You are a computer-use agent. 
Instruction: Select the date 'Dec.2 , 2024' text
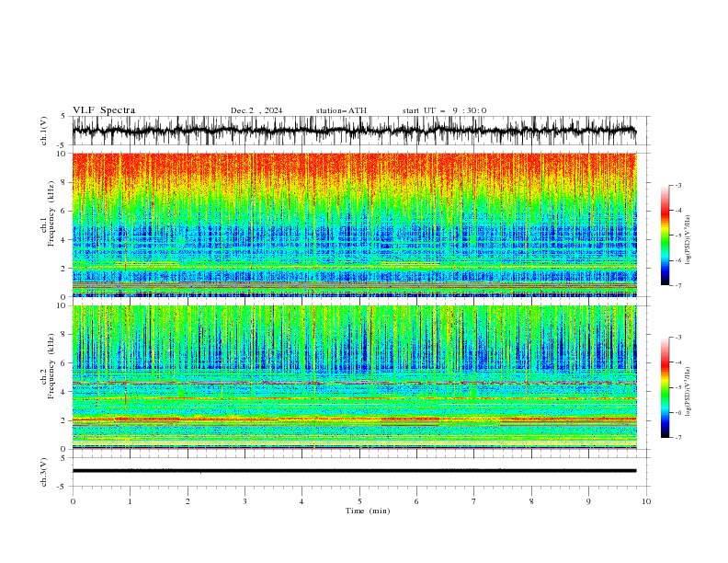pyautogui.click(x=256, y=110)
